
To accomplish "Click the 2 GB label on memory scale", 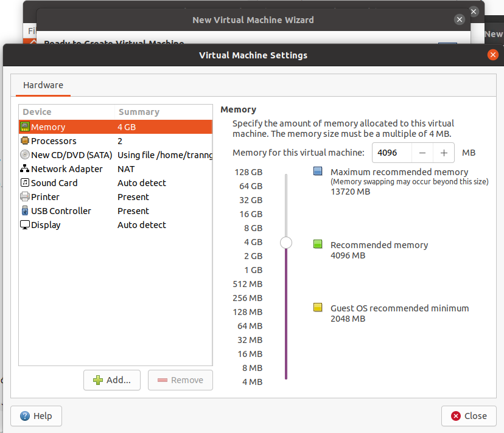I will [x=253, y=256].
